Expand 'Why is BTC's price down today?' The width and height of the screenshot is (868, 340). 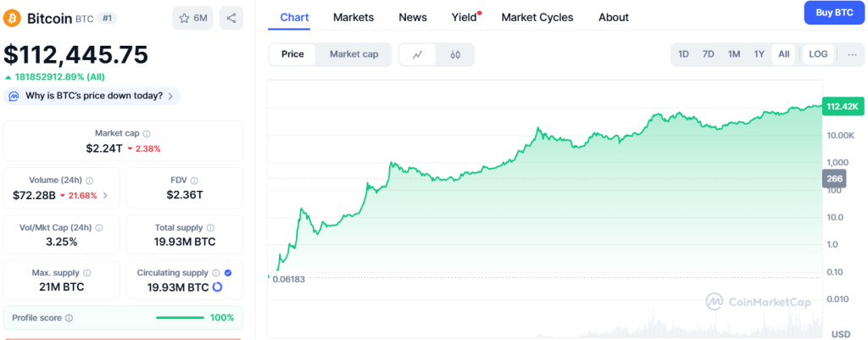[x=92, y=96]
